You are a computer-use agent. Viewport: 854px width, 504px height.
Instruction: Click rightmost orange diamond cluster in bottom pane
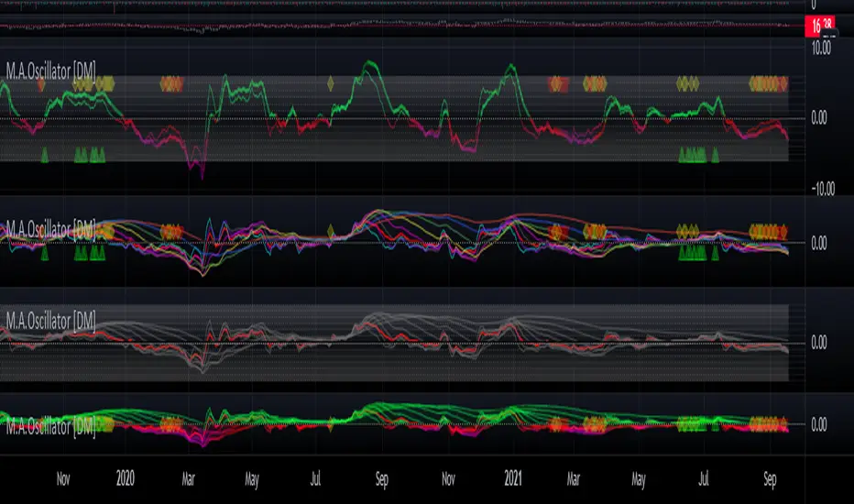click(x=768, y=423)
